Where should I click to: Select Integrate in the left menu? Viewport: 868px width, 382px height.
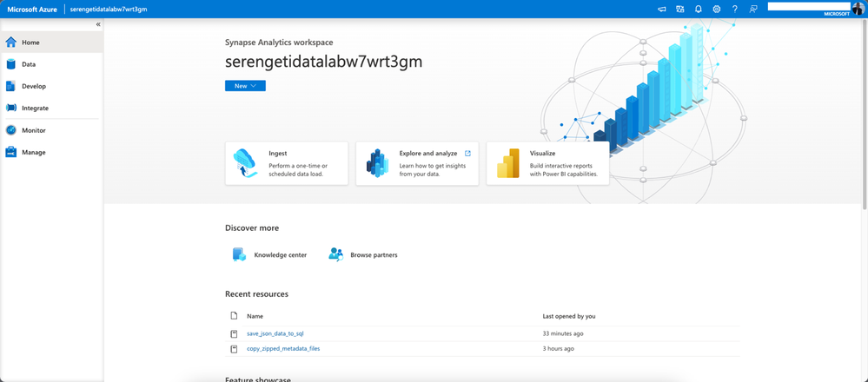(36, 109)
